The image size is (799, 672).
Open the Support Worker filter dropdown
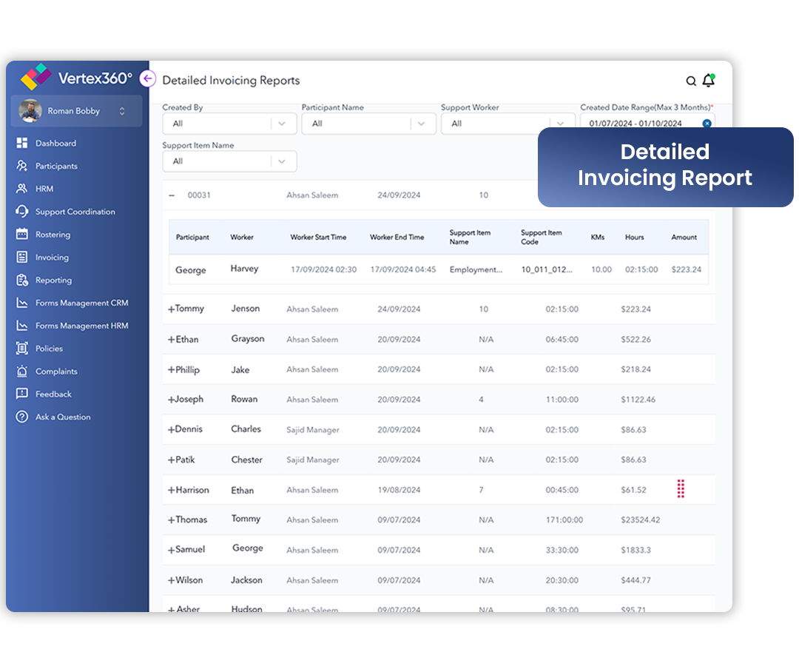[508, 123]
